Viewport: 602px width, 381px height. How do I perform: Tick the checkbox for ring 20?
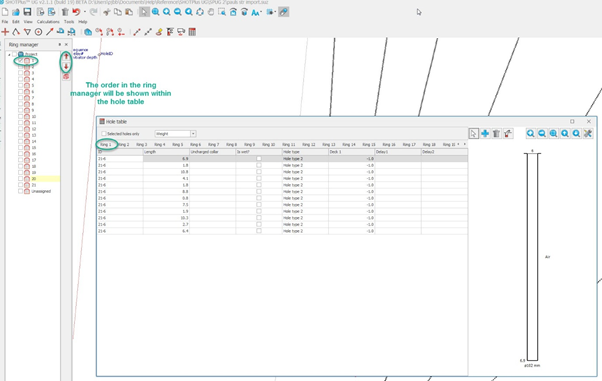pyautogui.click(x=20, y=179)
